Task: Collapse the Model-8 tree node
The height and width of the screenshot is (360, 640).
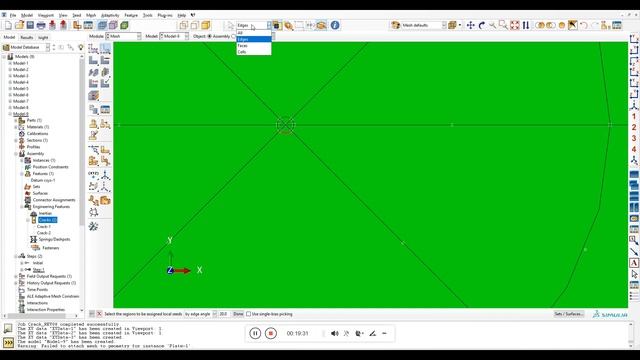Action: [10, 114]
